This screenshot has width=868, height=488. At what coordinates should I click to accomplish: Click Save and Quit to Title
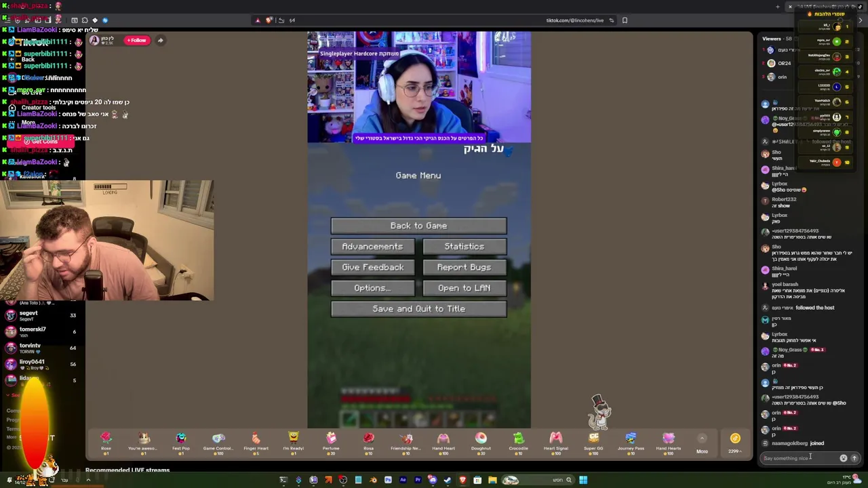418,309
